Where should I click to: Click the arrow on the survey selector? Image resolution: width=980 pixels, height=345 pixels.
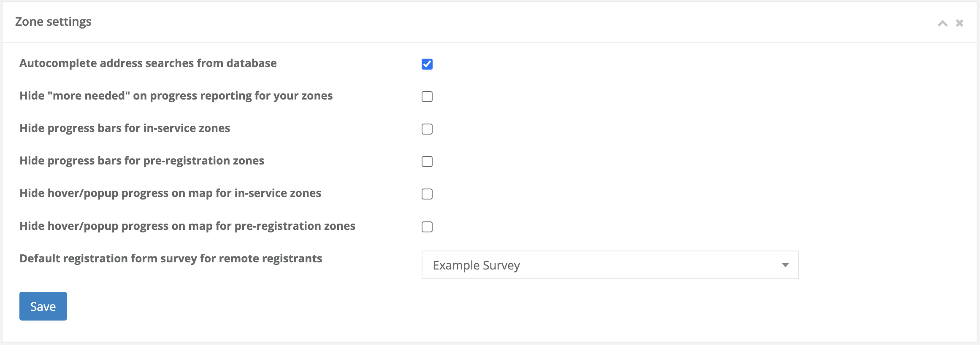pos(785,265)
